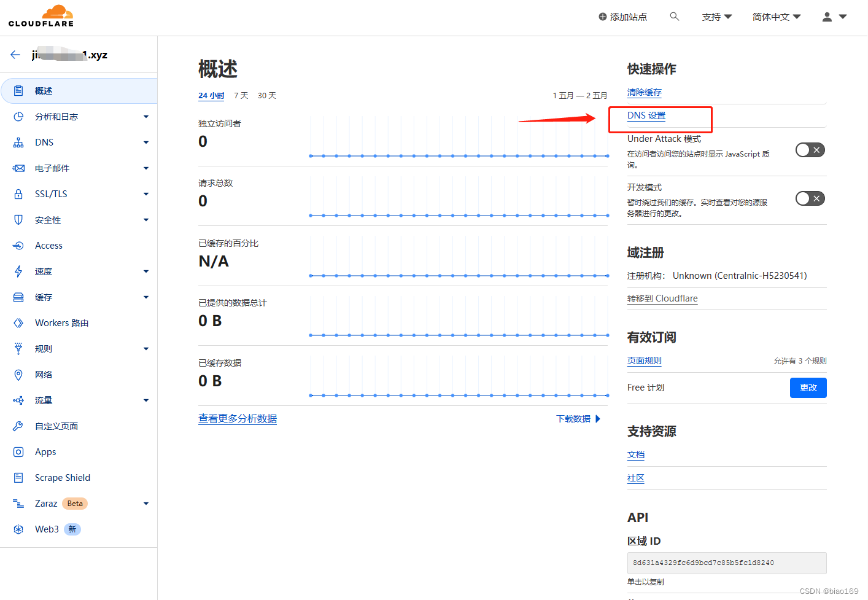
Task: Click the 转移到 Cloudflare link
Action: tap(662, 298)
